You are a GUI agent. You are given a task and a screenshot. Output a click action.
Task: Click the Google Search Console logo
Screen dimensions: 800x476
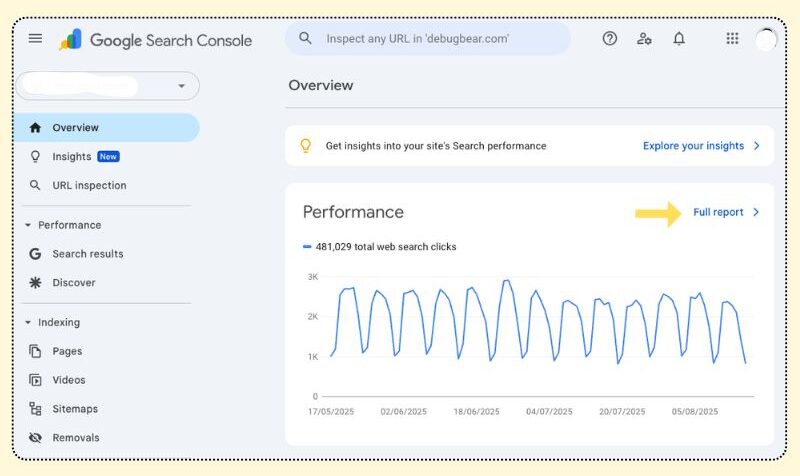[156, 40]
